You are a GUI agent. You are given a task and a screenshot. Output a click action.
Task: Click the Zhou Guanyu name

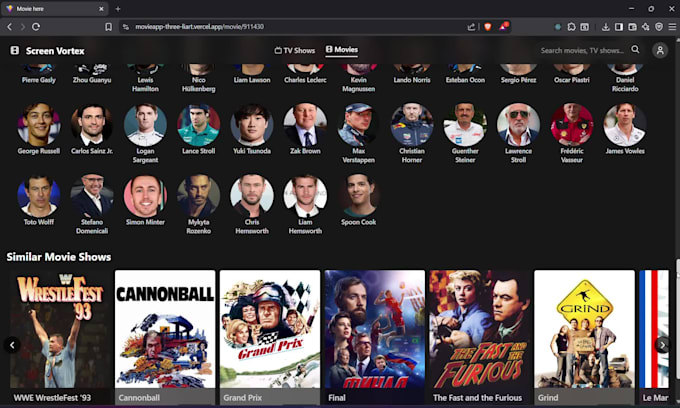click(92, 80)
